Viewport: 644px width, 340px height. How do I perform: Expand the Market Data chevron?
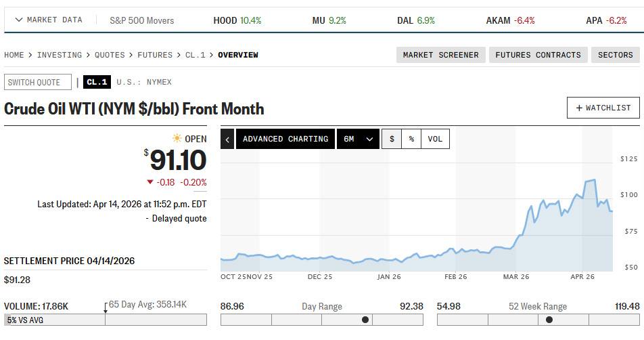(18, 20)
